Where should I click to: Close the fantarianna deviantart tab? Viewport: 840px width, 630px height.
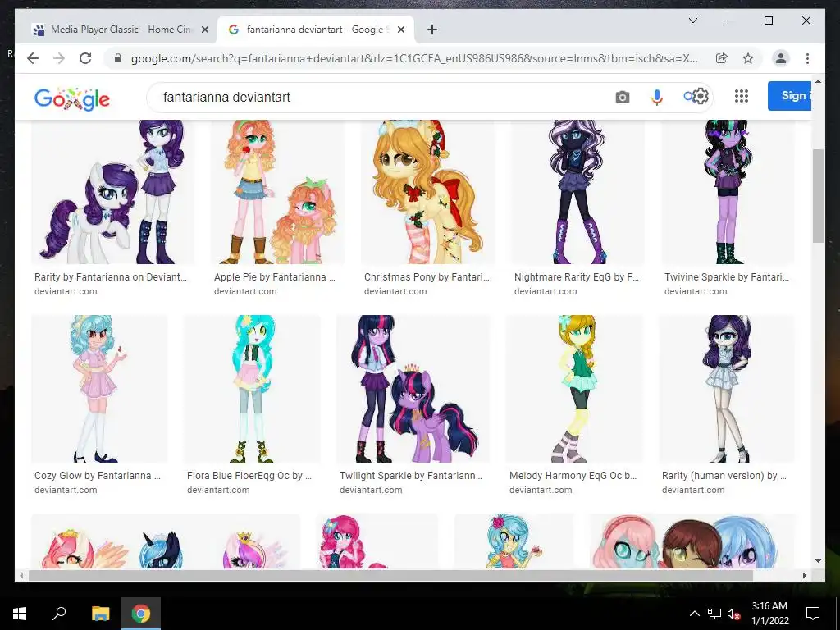400,30
